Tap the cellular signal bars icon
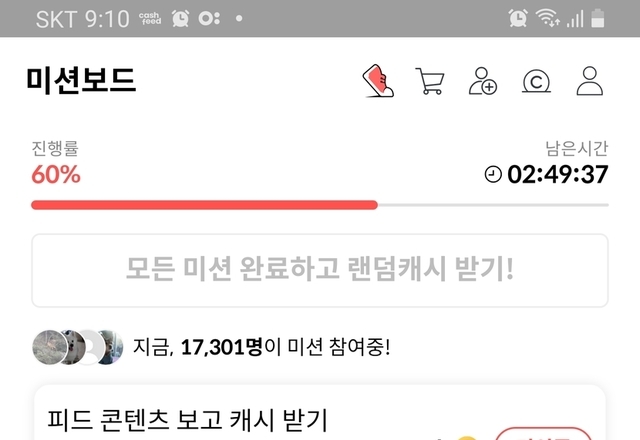 [x=575, y=19]
